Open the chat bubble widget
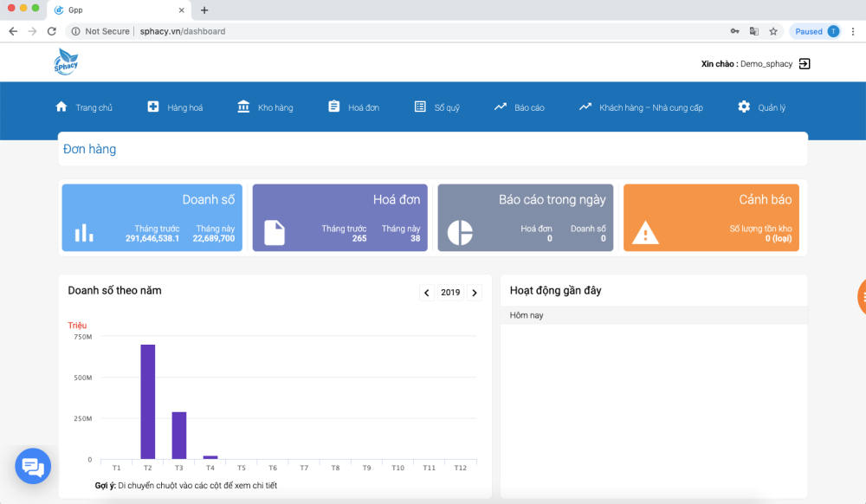866x504 pixels. click(33, 467)
